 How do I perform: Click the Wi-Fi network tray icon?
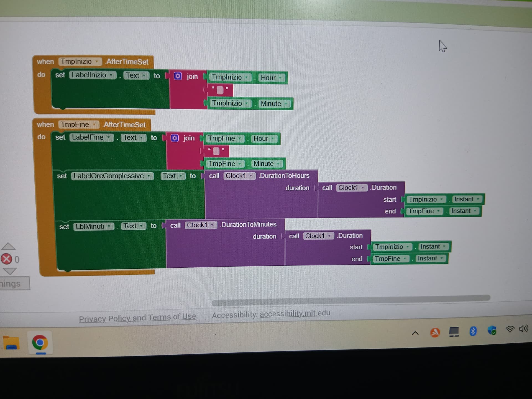[510, 329]
